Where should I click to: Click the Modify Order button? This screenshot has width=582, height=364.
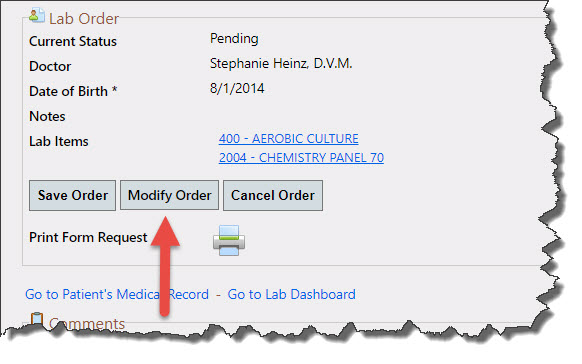click(169, 196)
